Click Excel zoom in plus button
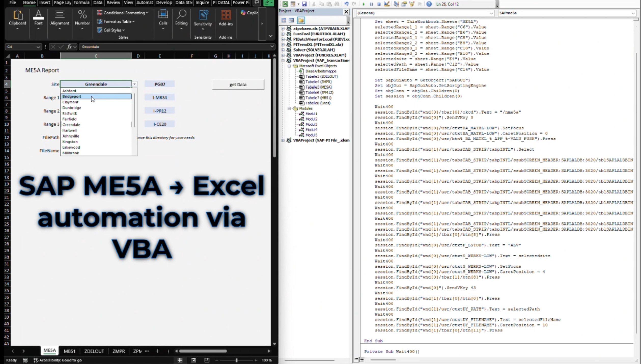The height and width of the screenshot is (364, 641). [256, 360]
